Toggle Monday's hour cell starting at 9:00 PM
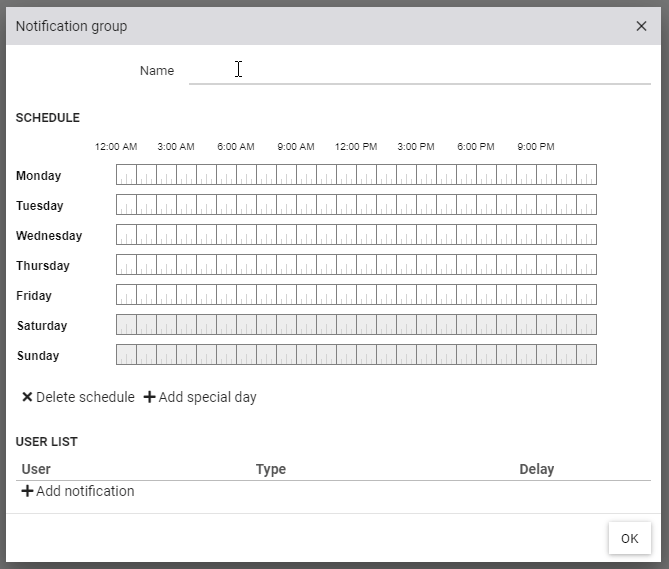The image size is (669, 569). pyautogui.click(x=547, y=174)
